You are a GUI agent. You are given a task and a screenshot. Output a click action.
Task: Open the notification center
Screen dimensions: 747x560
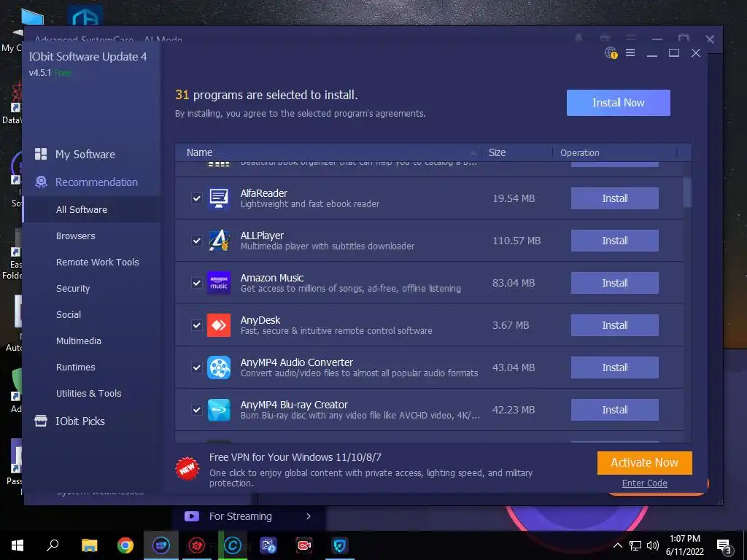(x=724, y=545)
